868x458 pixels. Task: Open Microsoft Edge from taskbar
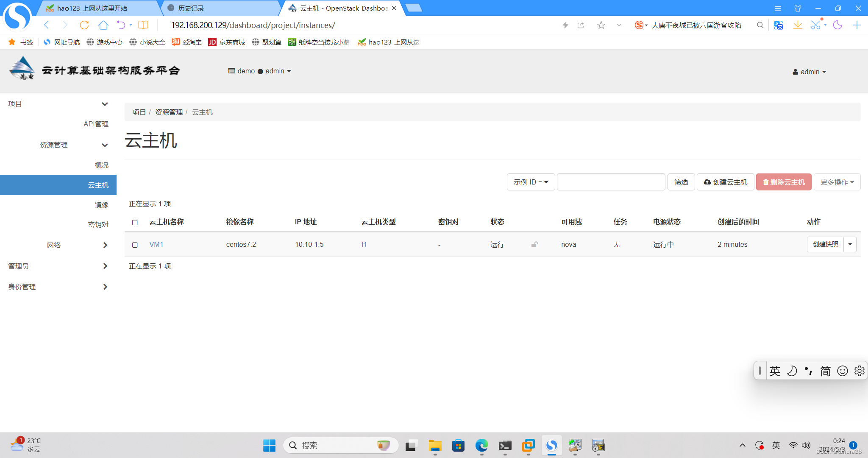point(481,445)
